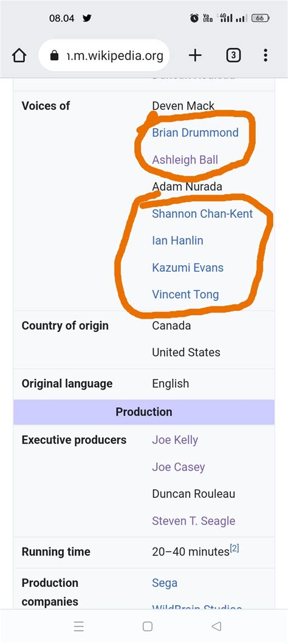The image size is (288, 644).
Task: Open the Brian Drummond link
Action: pyautogui.click(x=195, y=133)
